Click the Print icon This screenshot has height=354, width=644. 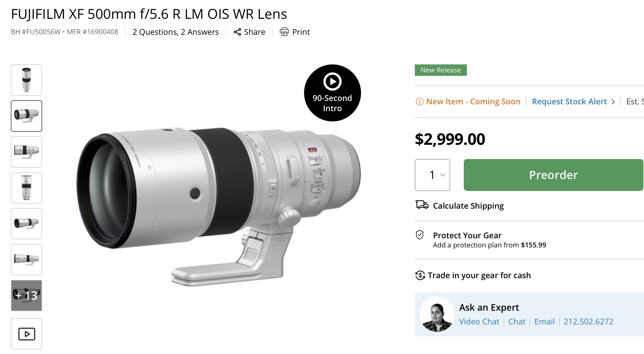click(x=284, y=32)
